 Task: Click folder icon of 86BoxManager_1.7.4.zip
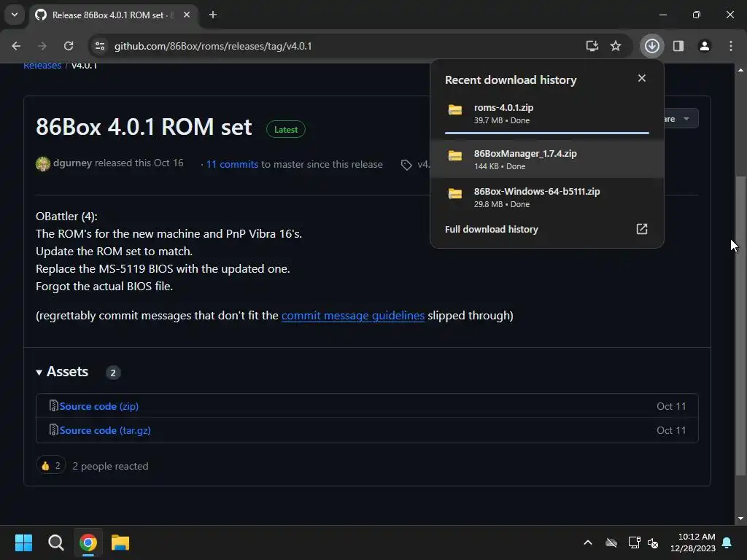(x=455, y=156)
